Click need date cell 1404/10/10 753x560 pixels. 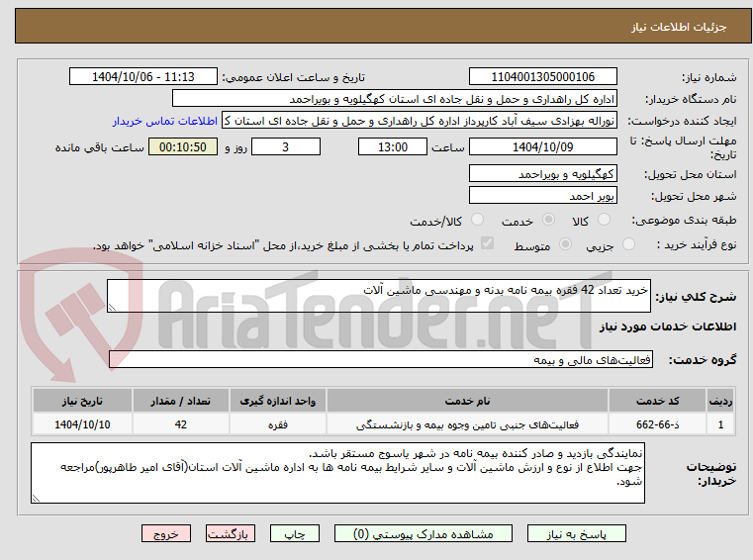(82, 424)
